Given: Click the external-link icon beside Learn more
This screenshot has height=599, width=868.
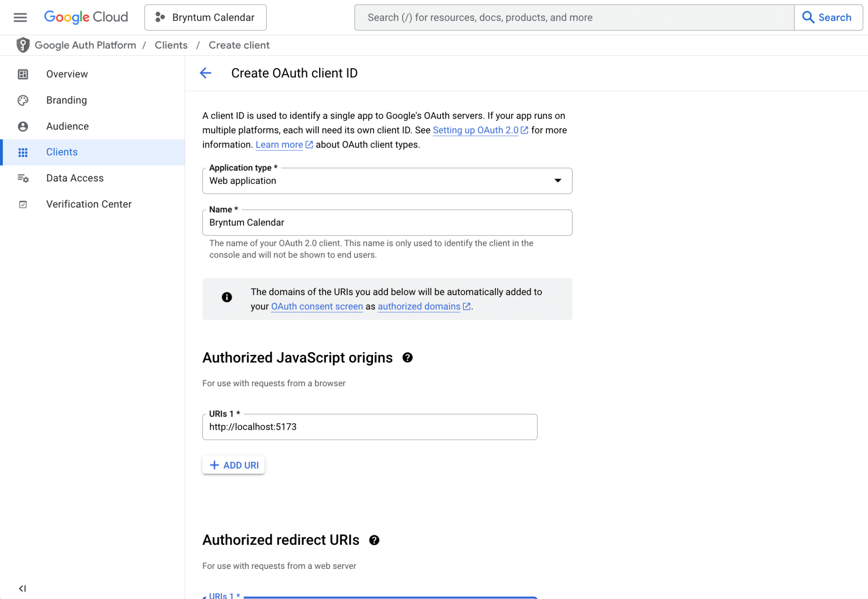Looking at the screenshot, I should (x=309, y=145).
